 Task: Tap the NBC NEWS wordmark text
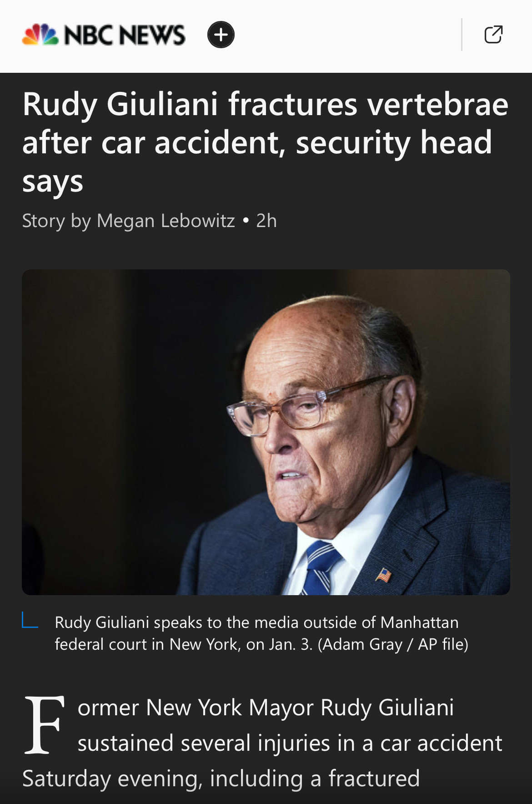click(125, 35)
